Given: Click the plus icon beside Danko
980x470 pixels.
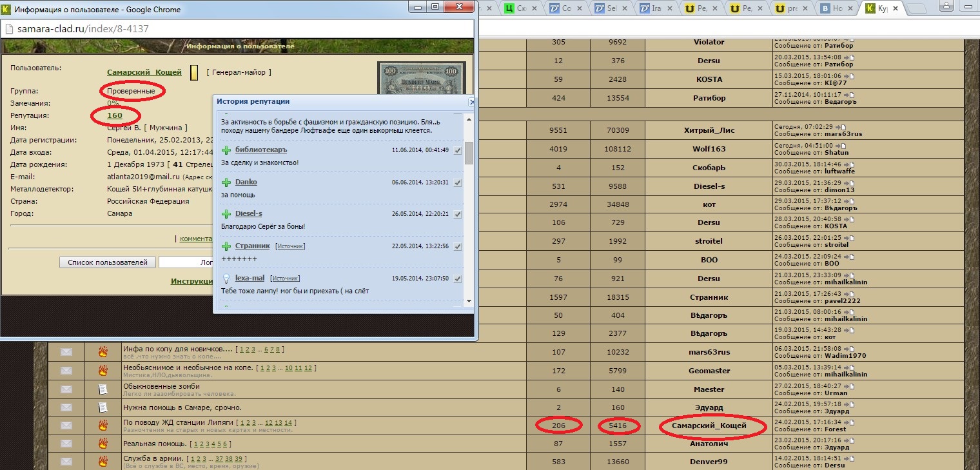Looking at the screenshot, I should click(226, 182).
